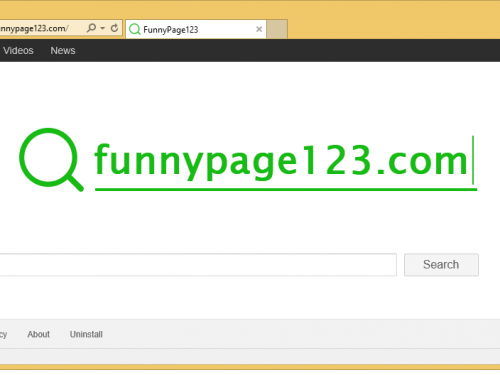
Task: Close the FunnyPage123 tab
Action: coord(259,29)
